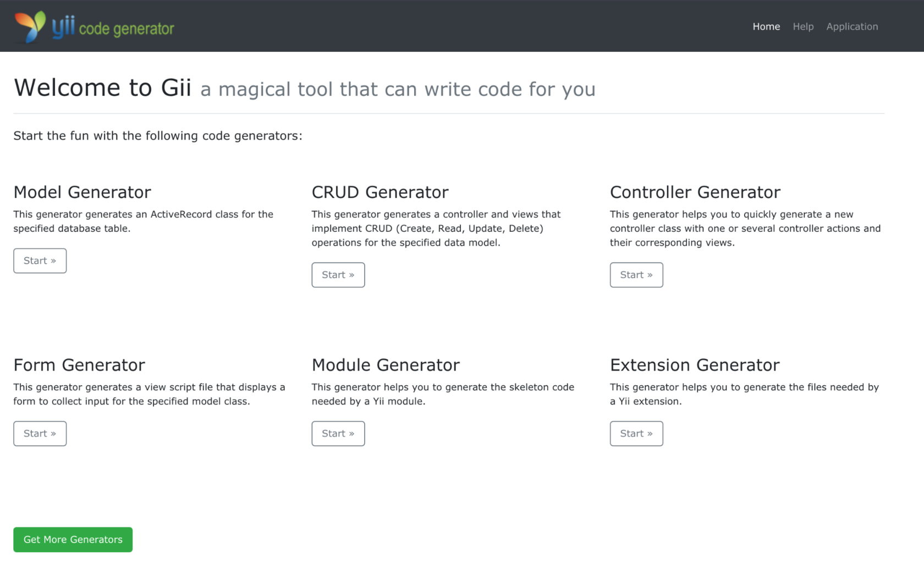Start the Model Generator

coord(40,261)
